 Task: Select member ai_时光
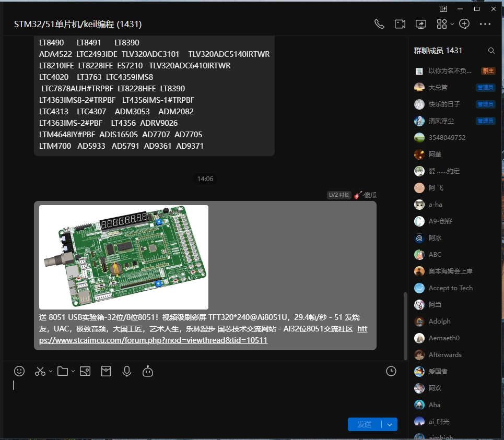click(x=454, y=421)
